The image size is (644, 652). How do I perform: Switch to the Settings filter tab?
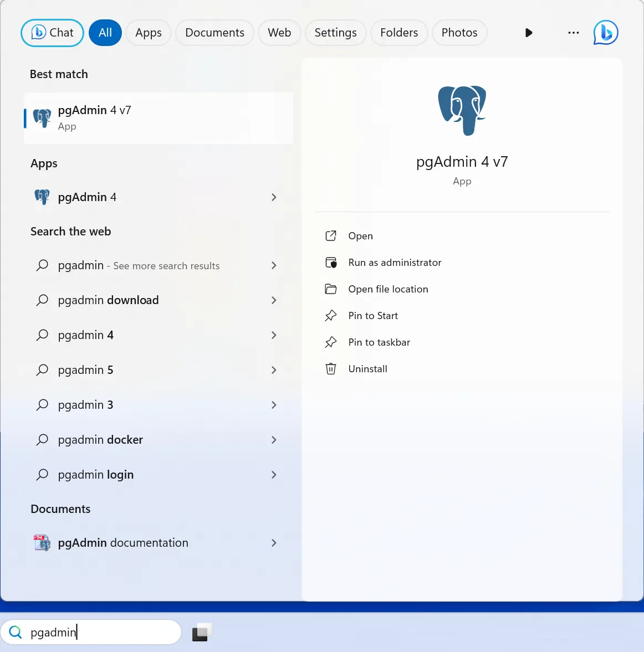click(335, 33)
